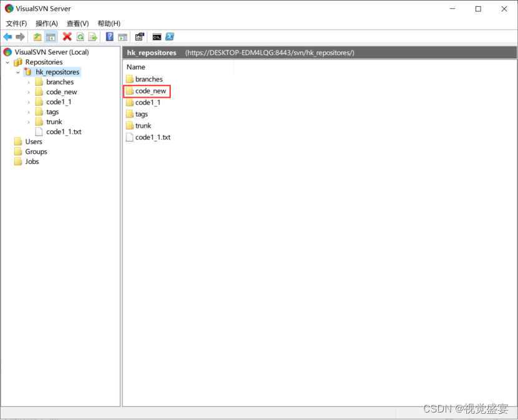Toggle the show/hide console tree icon

click(50, 37)
